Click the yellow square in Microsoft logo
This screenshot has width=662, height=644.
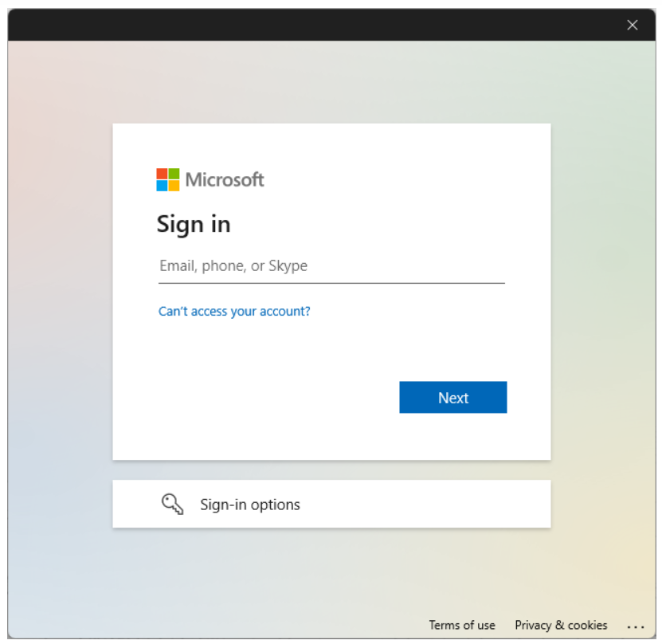coord(174,186)
